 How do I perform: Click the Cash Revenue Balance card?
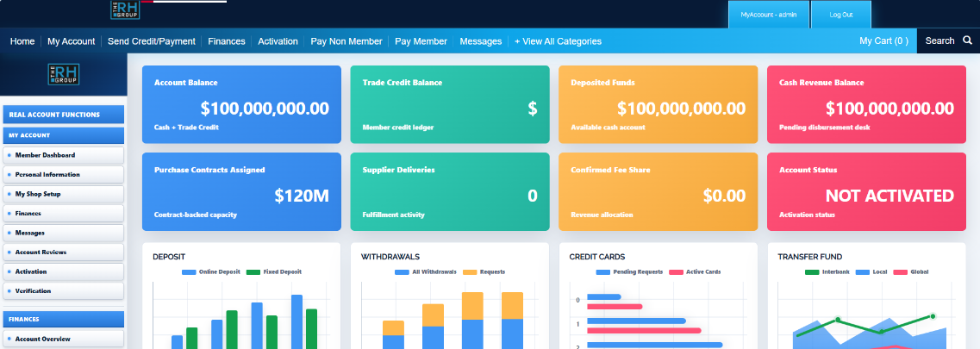[x=866, y=104]
